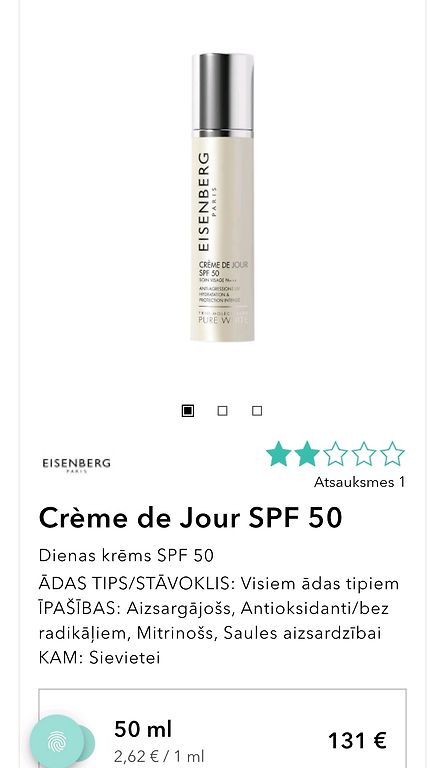Image resolution: width=445 pixels, height=768 pixels.
Task: Open the Eisenberg cream bottle image
Action: 222,197
